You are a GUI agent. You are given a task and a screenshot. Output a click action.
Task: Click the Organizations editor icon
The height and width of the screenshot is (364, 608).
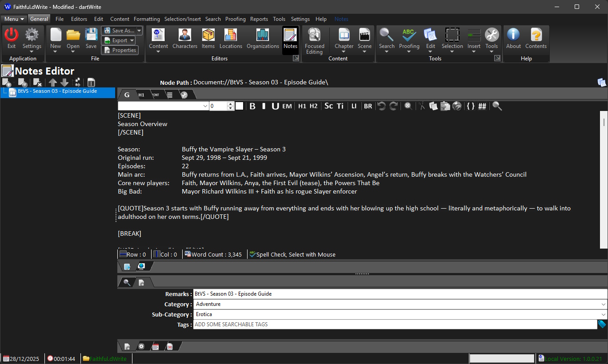263,39
